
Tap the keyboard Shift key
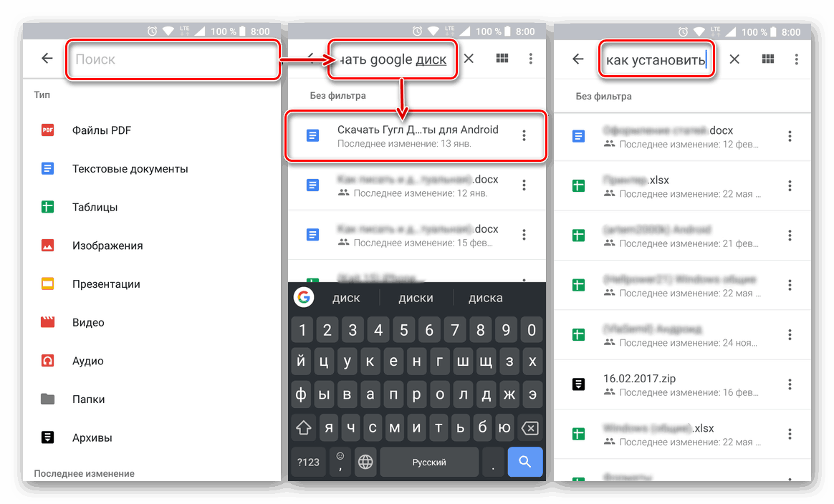click(303, 427)
